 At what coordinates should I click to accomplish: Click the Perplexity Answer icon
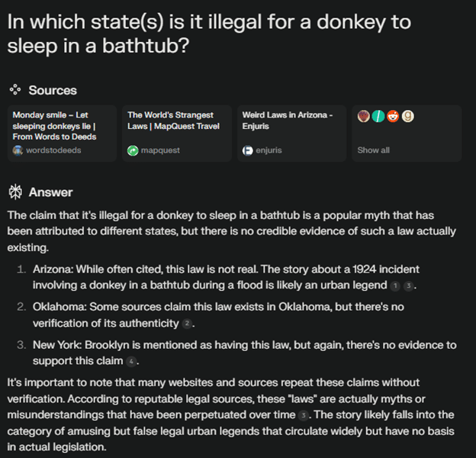pos(15,192)
